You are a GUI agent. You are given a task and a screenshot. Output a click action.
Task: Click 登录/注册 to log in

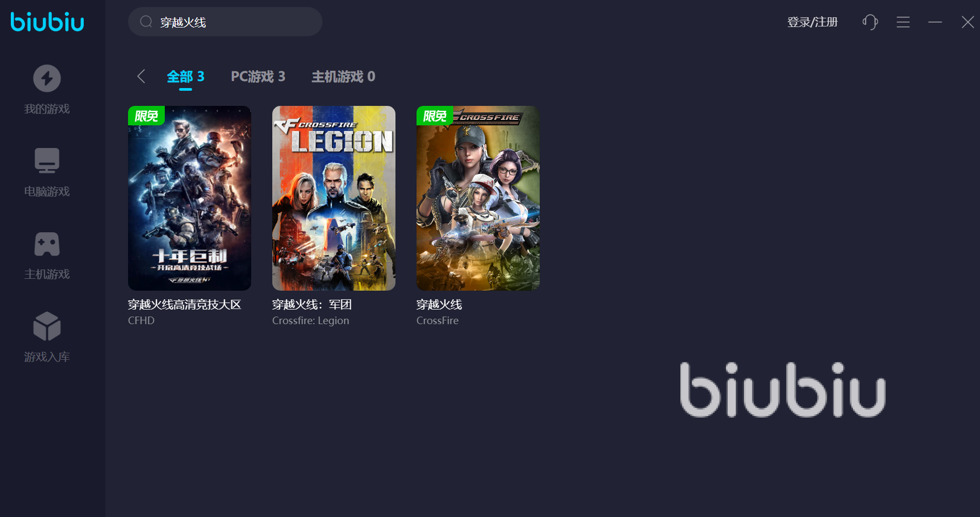click(x=812, y=22)
